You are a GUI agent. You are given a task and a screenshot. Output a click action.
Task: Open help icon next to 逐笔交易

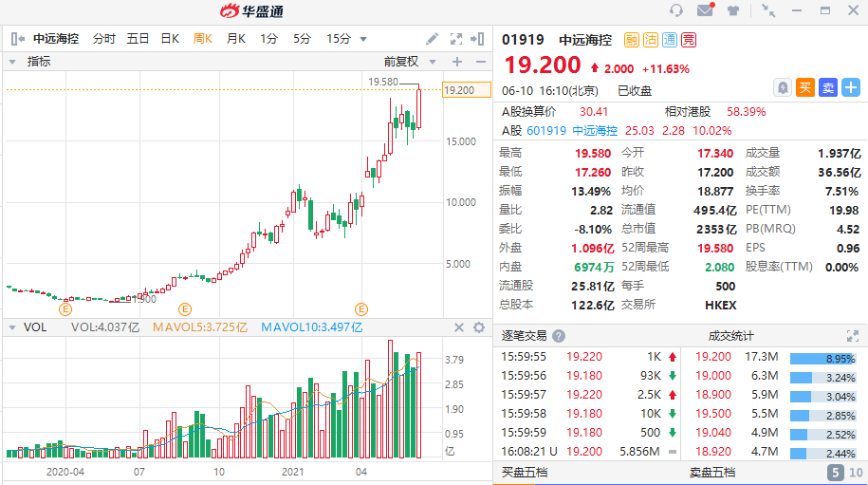click(559, 336)
